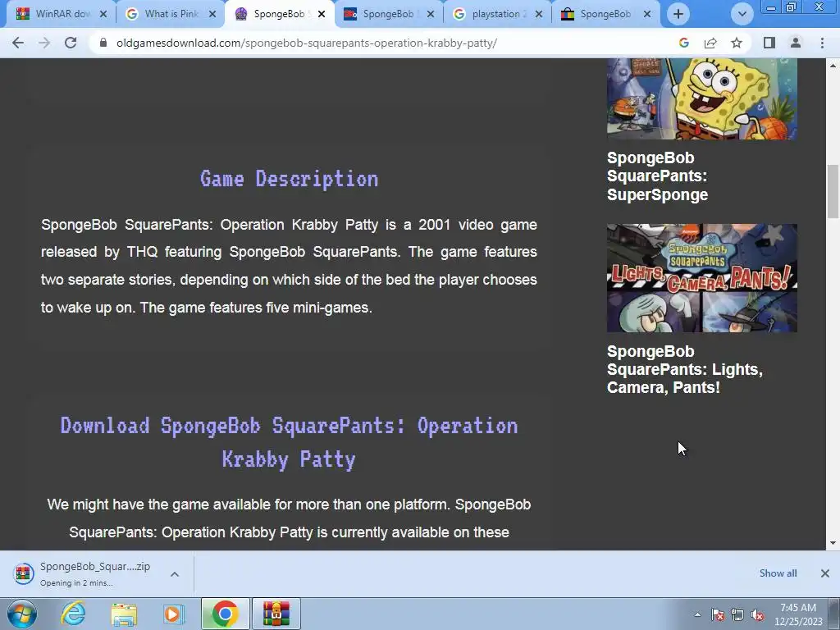The image size is (840, 630).
Task: Open the Chrome profile menu
Action: tap(796, 43)
